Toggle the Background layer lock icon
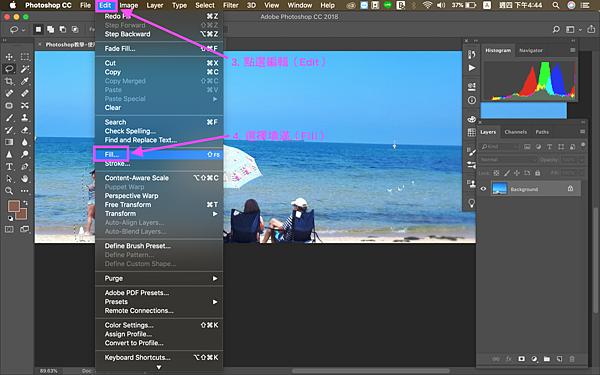The width and height of the screenshot is (600, 375). 570,189
